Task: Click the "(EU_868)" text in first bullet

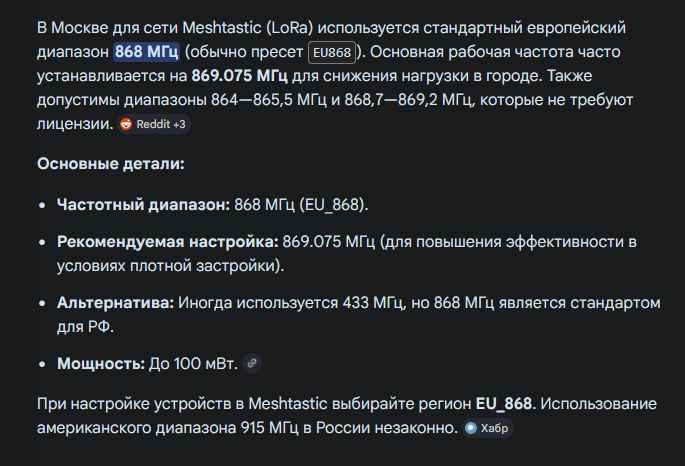Action: (332, 204)
